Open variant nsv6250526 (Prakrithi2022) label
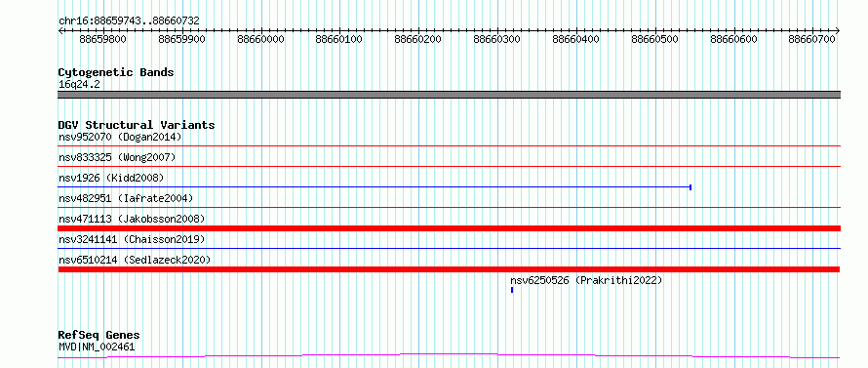868x368 pixels. [x=586, y=280]
